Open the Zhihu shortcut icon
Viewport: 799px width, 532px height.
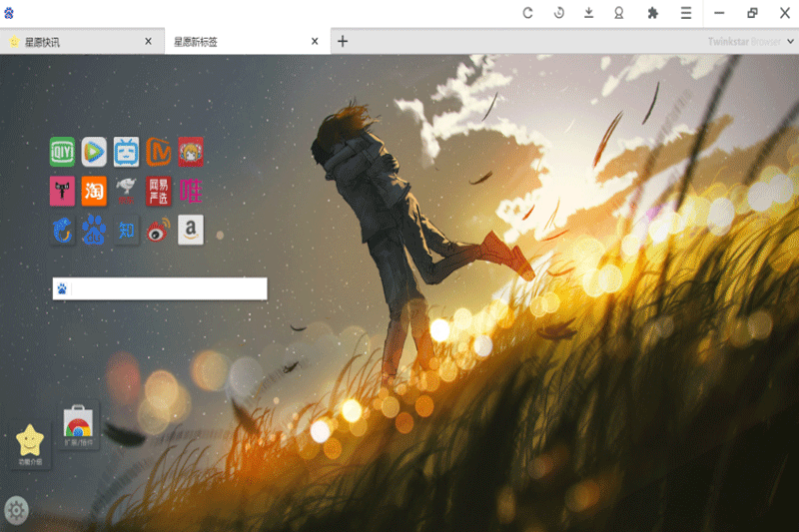(x=126, y=230)
